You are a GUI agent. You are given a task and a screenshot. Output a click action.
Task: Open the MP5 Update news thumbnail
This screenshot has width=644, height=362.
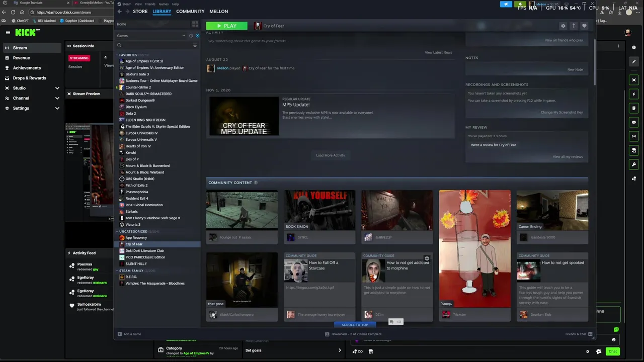[244, 116]
